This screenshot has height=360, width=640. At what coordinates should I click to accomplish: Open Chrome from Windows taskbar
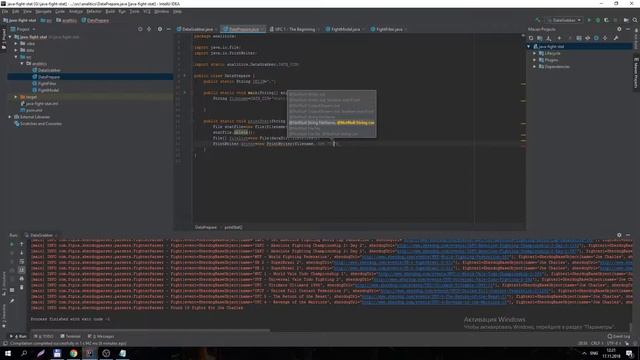point(73,353)
